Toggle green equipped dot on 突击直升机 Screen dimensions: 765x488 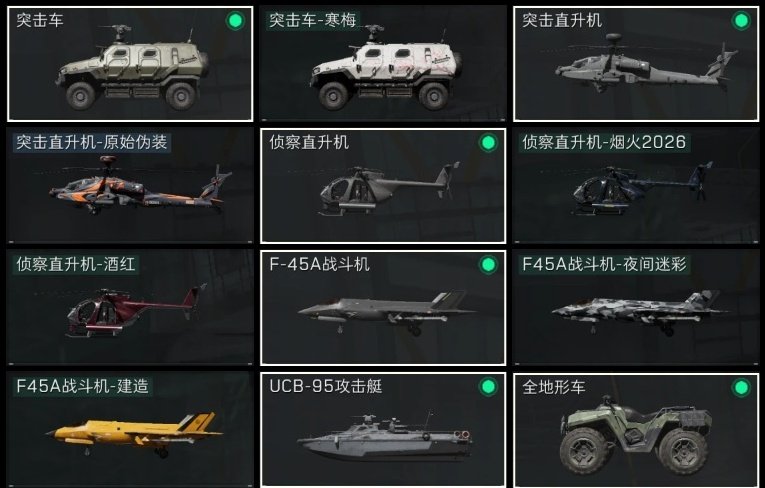tap(741, 20)
